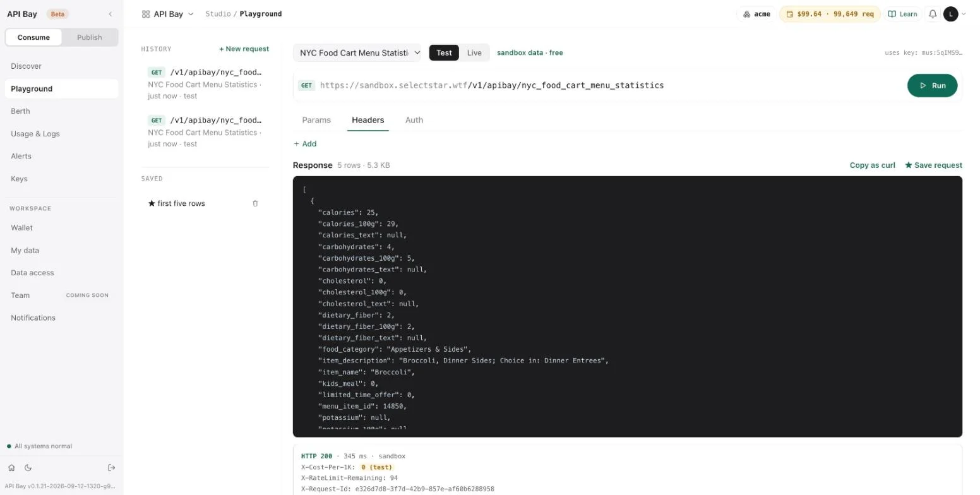Viewport: 980px width, 495px height.
Task: Open Usage & Logs in the sidebar
Action: (61, 134)
